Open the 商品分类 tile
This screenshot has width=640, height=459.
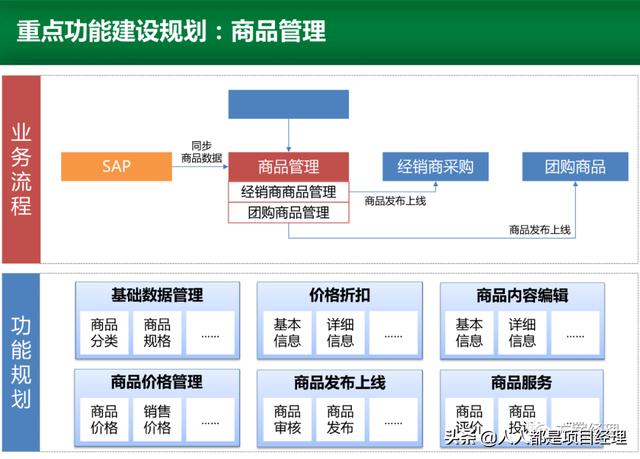(104, 333)
